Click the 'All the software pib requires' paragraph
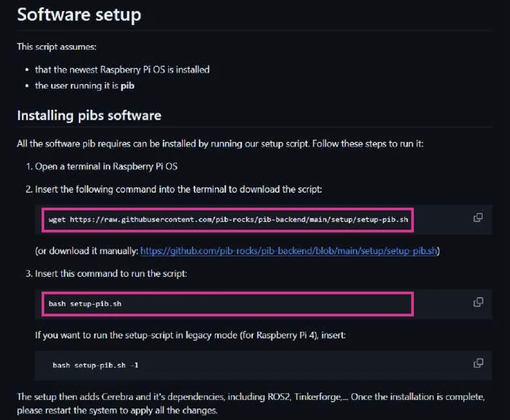 [x=220, y=144]
